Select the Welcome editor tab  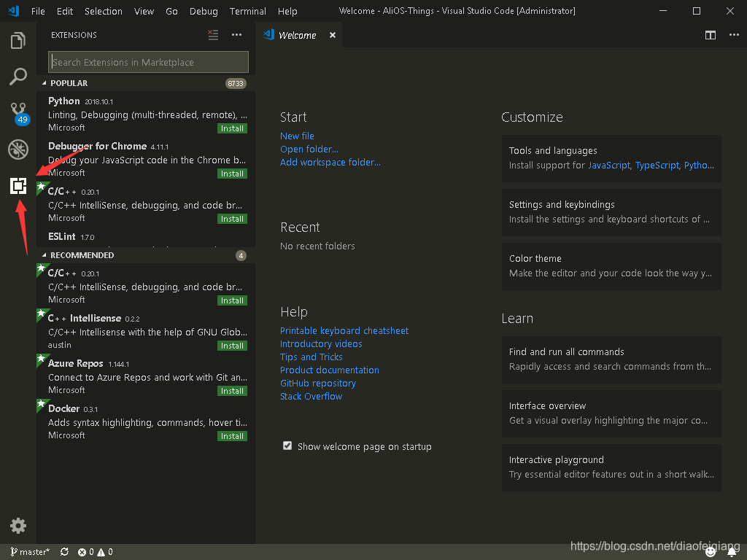298,35
